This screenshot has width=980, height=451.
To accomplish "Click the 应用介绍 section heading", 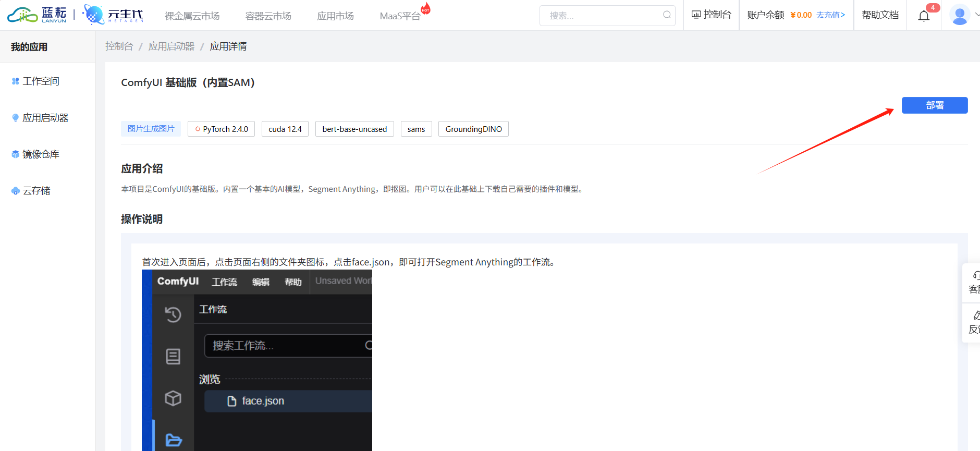I will tap(142, 168).
